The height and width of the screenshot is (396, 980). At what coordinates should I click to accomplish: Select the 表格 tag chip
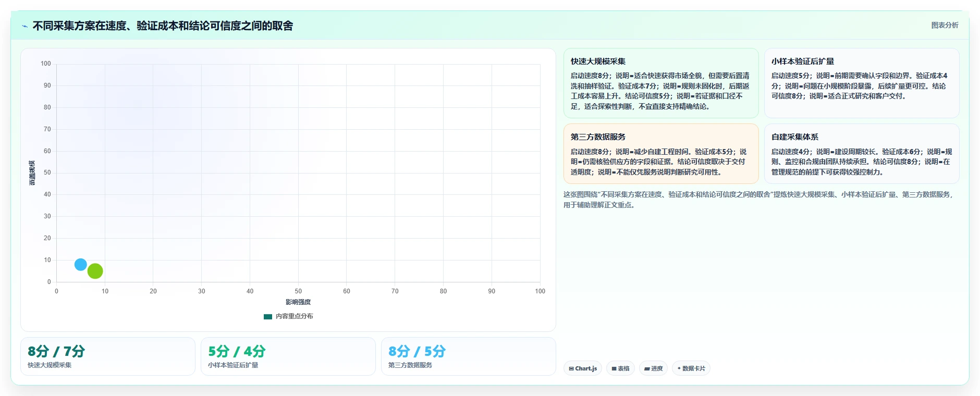pyautogui.click(x=620, y=368)
